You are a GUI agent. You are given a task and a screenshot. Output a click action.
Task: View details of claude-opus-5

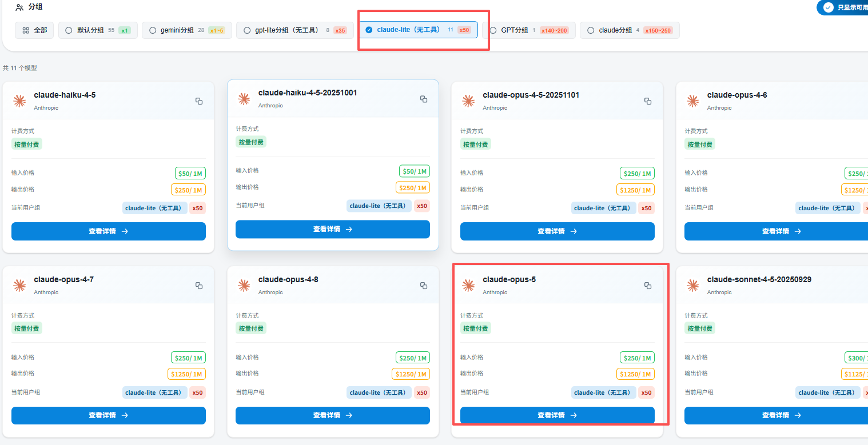click(x=558, y=415)
